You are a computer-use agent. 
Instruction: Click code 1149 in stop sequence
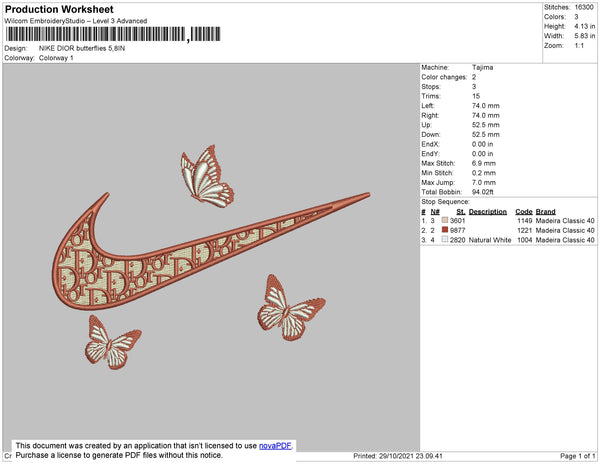(x=525, y=221)
